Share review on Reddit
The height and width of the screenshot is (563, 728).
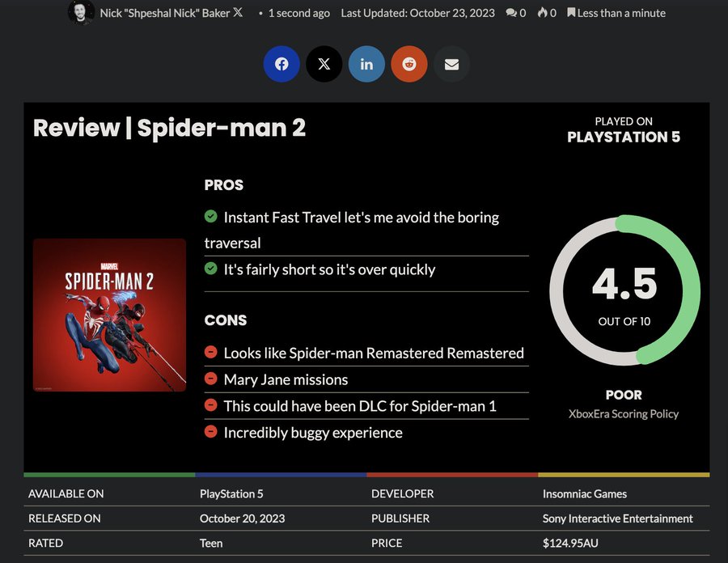[409, 64]
